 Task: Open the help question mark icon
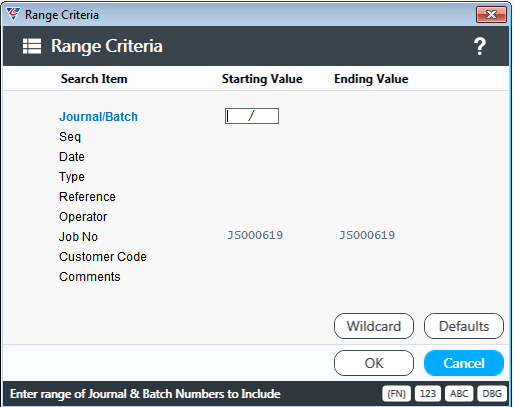pos(480,46)
